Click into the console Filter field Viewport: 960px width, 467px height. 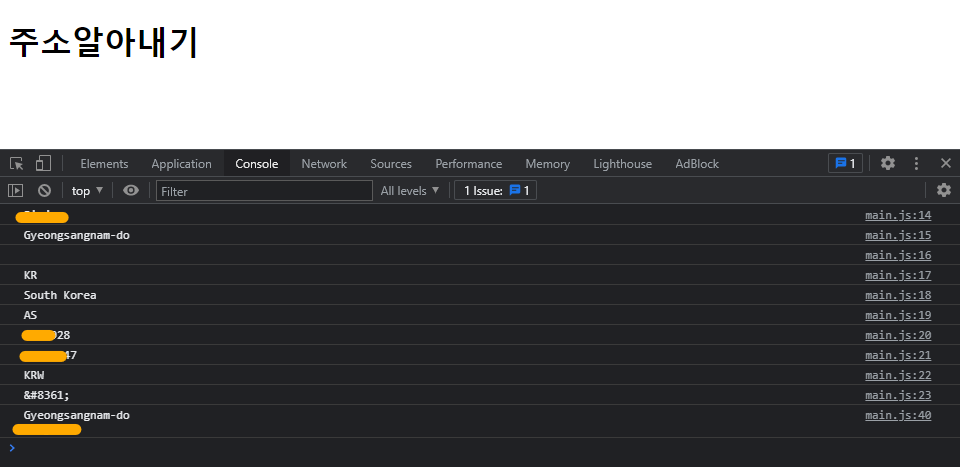click(x=264, y=191)
